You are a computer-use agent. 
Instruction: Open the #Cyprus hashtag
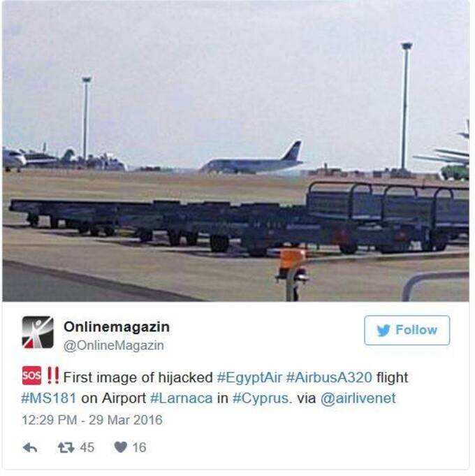point(261,399)
